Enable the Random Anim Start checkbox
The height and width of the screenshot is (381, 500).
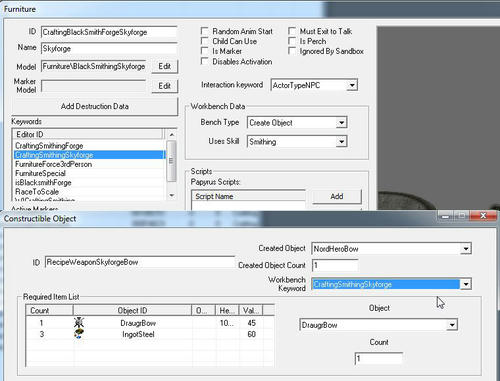205,31
